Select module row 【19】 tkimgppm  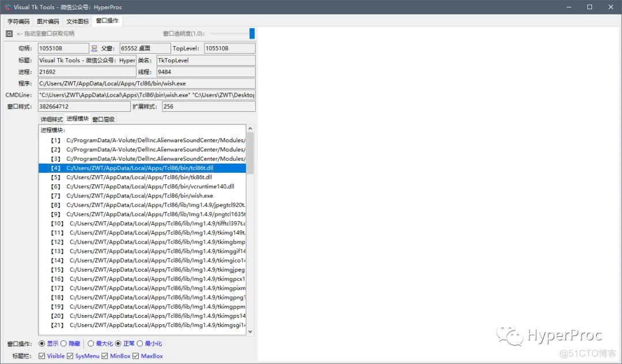pos(142,306)
